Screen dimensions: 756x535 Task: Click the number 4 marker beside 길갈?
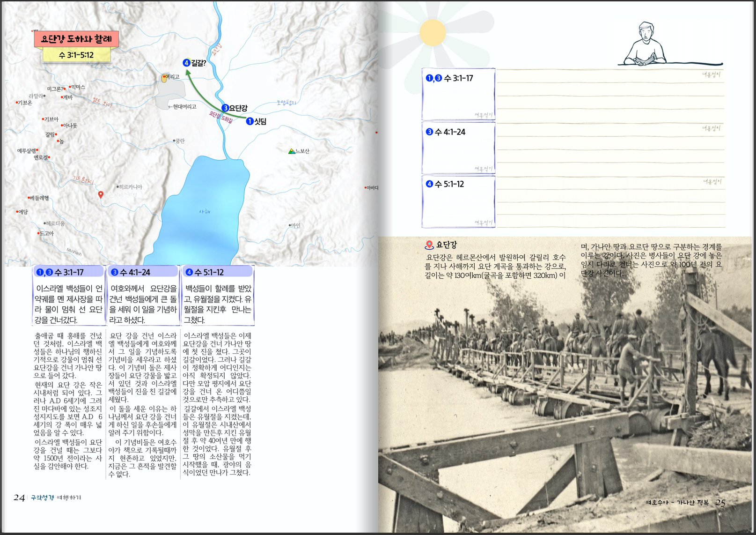pos(187,63)
